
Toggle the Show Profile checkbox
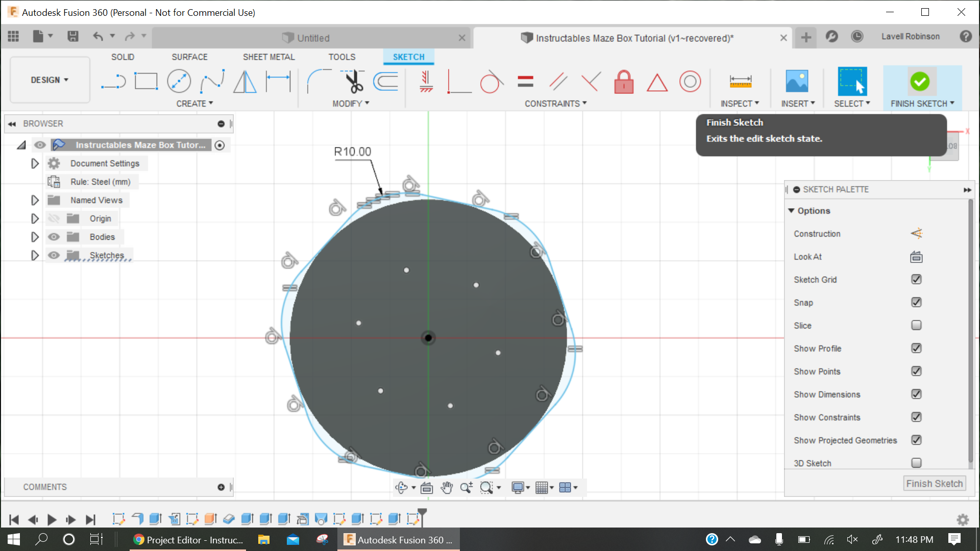point(916,348)
